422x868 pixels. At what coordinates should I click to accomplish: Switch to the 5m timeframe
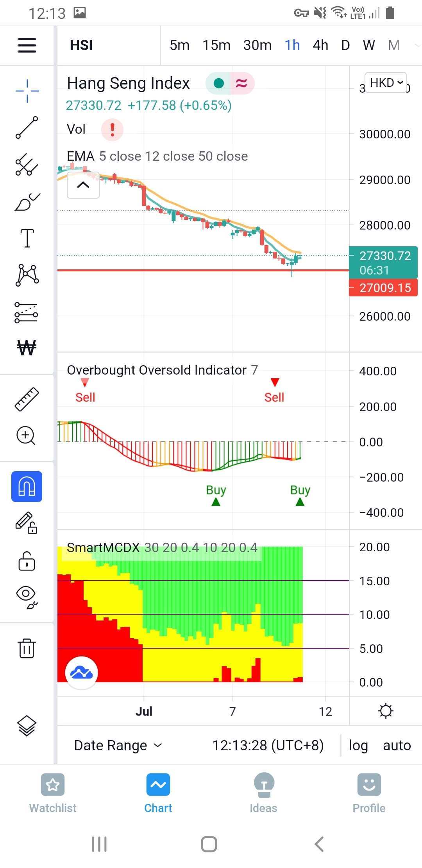(x=179, y=45)
